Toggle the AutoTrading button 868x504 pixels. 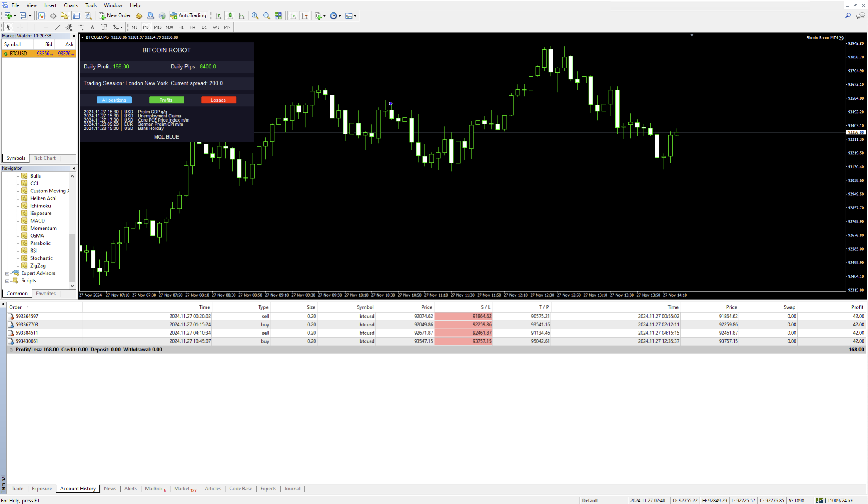click(188, 16)
